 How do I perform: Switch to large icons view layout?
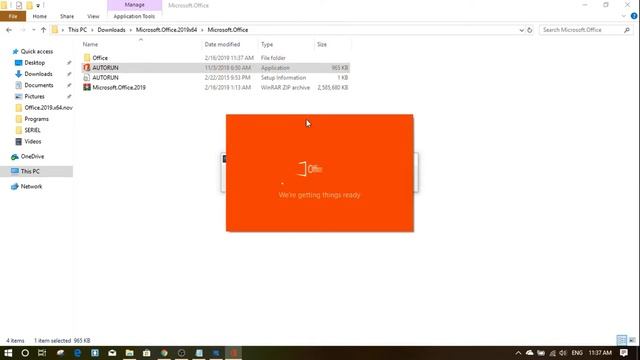click(632, 340)
